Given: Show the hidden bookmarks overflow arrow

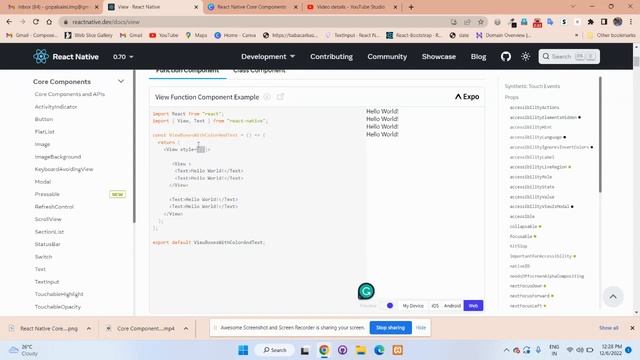Looking at the screenshot, I should tap(576, 35).
